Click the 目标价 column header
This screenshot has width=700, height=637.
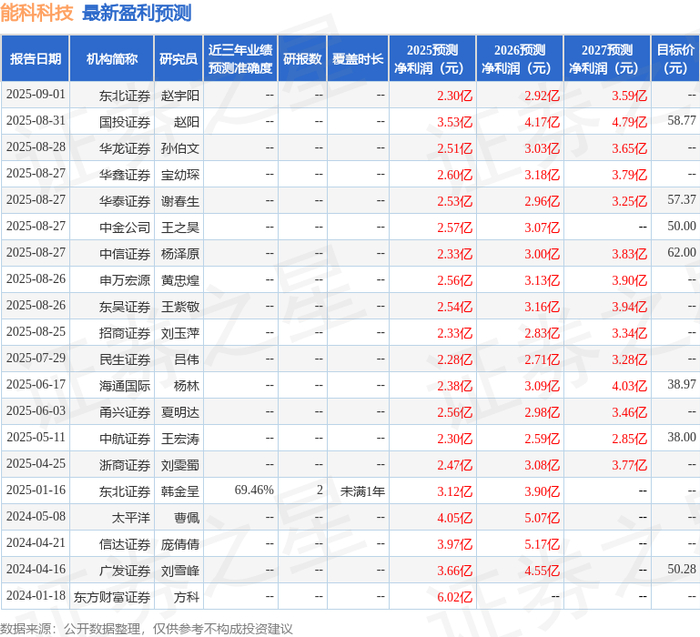[x=675, y=58]
